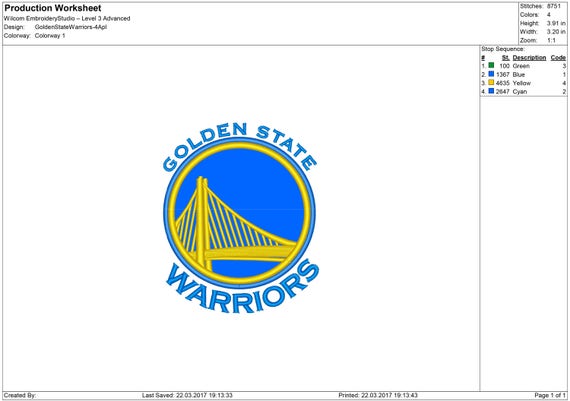This screenshot has height=401, width=570.
Task: Click the 'St.' column header
Action: [506, 58]
